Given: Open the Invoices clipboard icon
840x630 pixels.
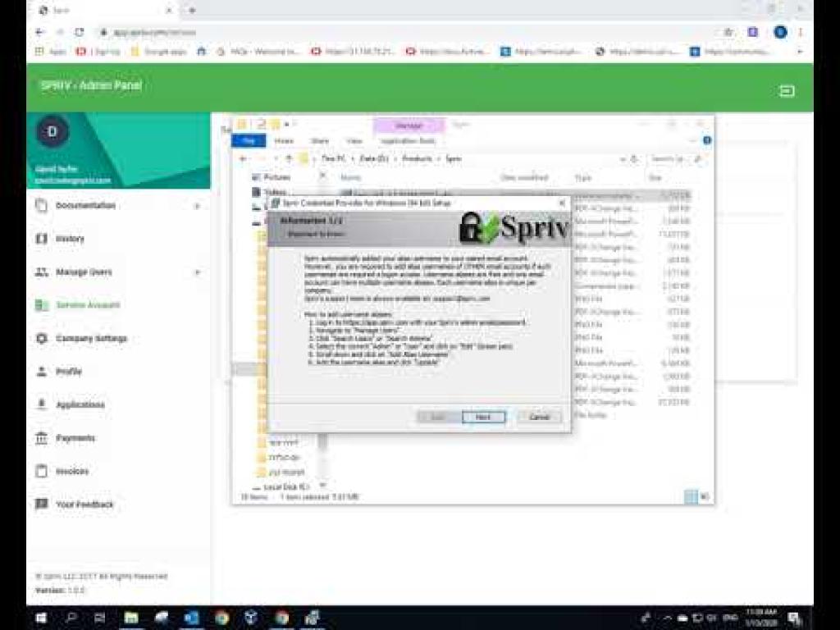Looking at the screenshot, I should pyautogui.click(x=42, y=471).
